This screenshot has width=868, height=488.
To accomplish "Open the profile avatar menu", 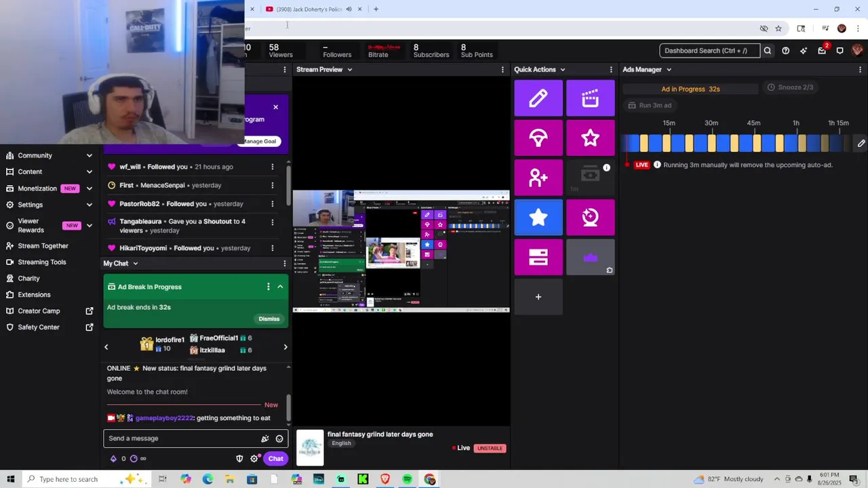I will (857, 50).
